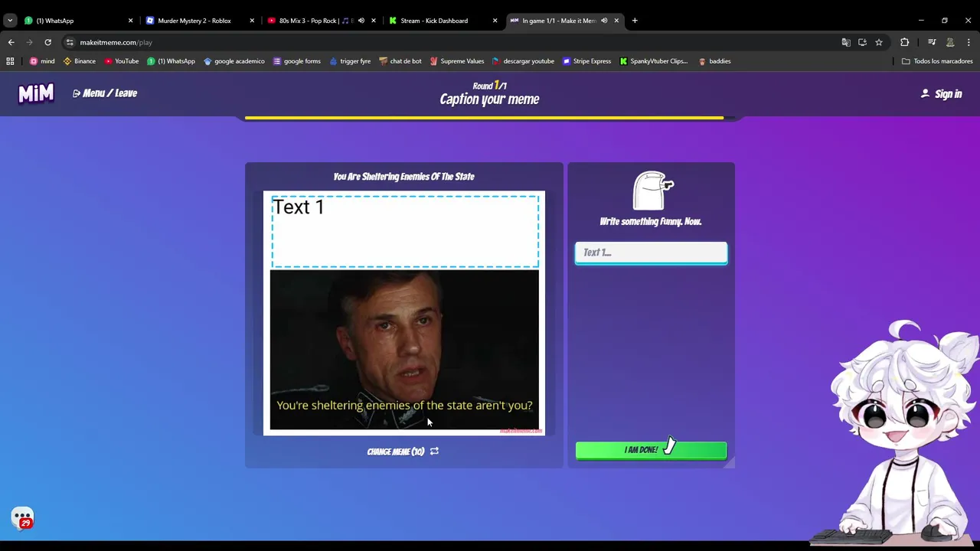Focus the Text 1 caption input

[x=651, y=253]
